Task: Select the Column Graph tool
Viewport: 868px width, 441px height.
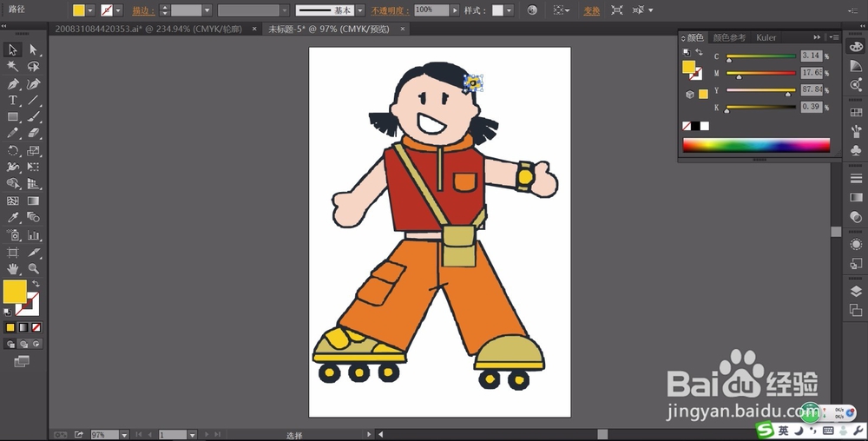Action: 33,235
